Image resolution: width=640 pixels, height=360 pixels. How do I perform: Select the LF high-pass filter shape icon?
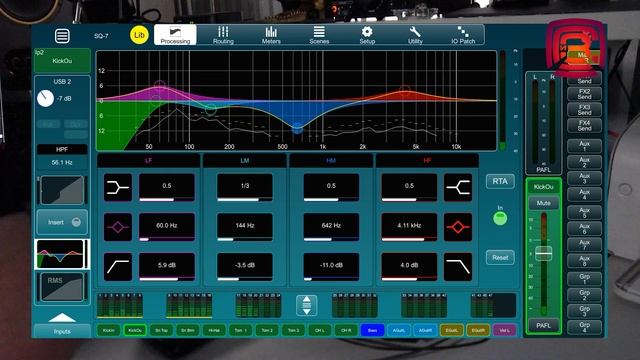pos(118,267)
